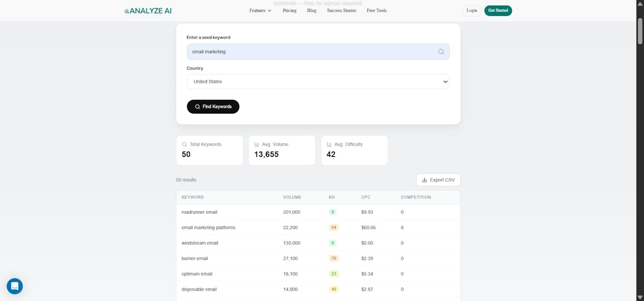The height and width of the screenshot is (301, 644).
Task: Click the $0.00 CPC value
Action: (367, 243)
